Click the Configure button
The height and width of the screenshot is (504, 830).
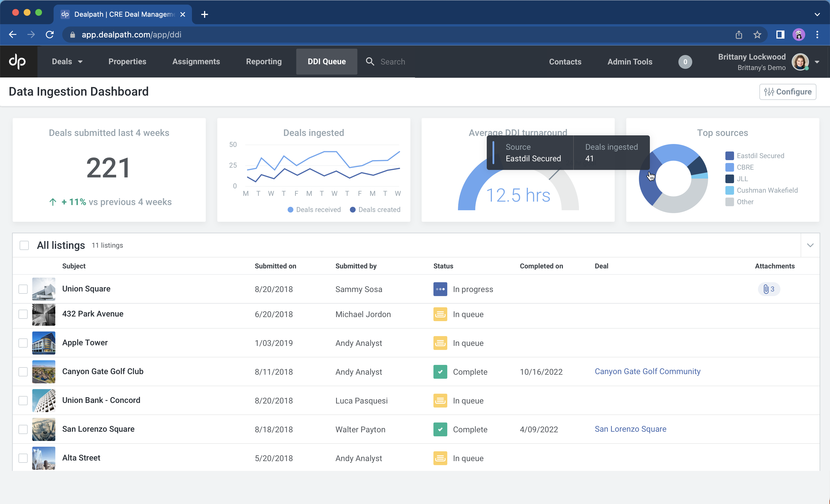[x=788, y=92]
